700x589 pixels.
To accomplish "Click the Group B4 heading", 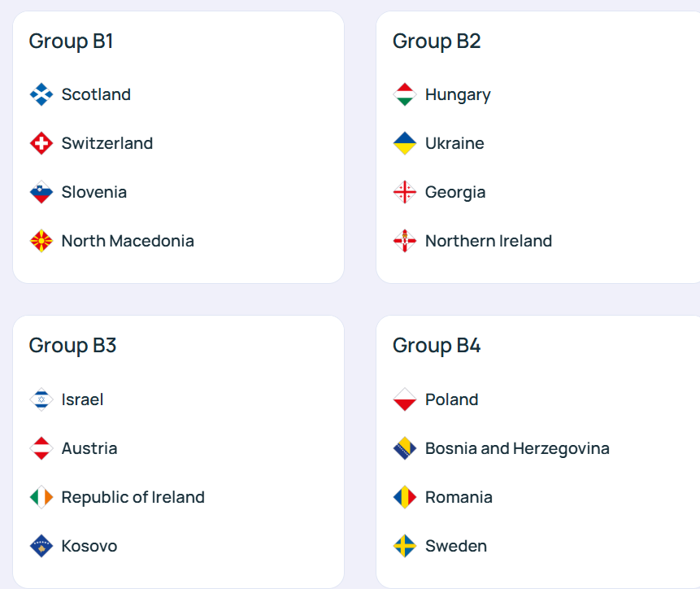I will click(x=437, y=346).
